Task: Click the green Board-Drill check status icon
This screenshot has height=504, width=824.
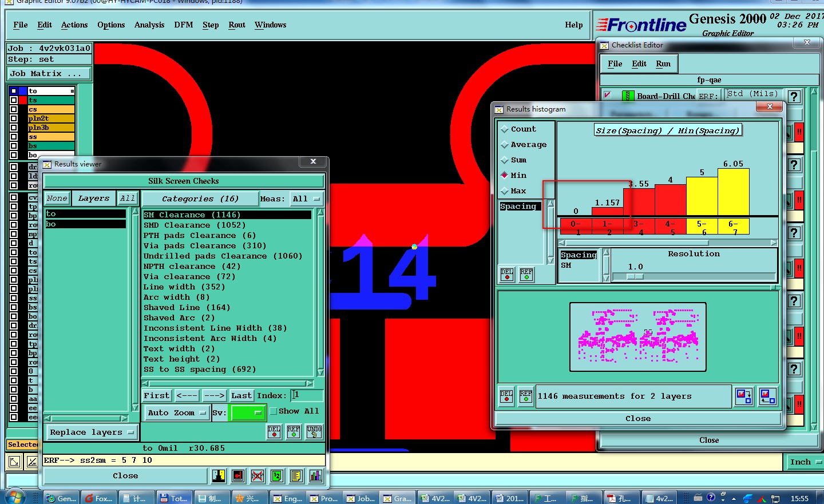Action: [x=628, y=96]
